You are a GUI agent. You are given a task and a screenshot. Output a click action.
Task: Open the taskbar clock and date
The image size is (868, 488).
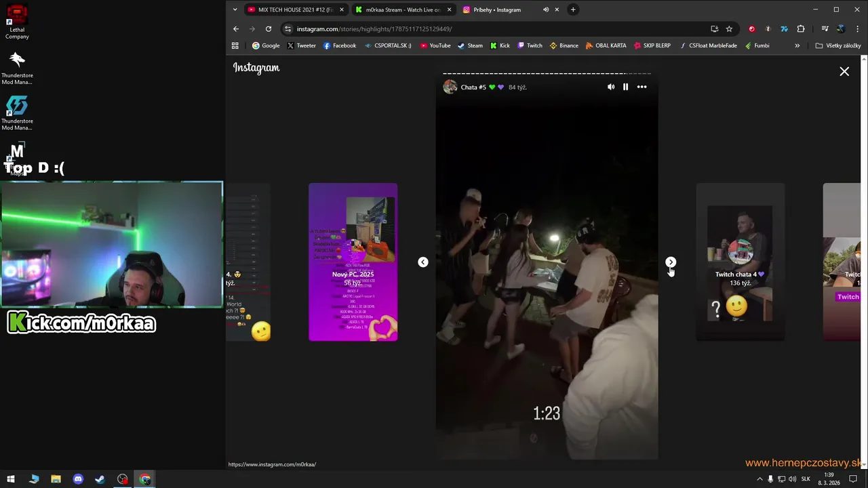click(x=829, y=479)
